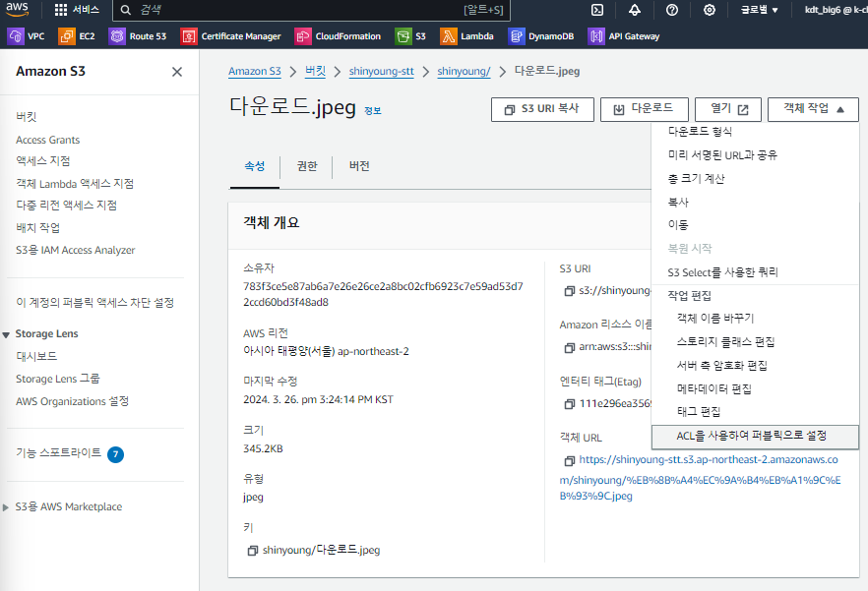Open the notifications bell icon
Screen dimensions: 868x591
pos(635,10)
